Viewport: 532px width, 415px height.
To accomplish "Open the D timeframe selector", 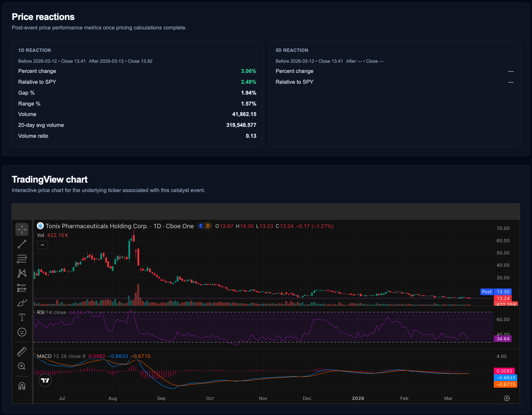I will 207,226.
